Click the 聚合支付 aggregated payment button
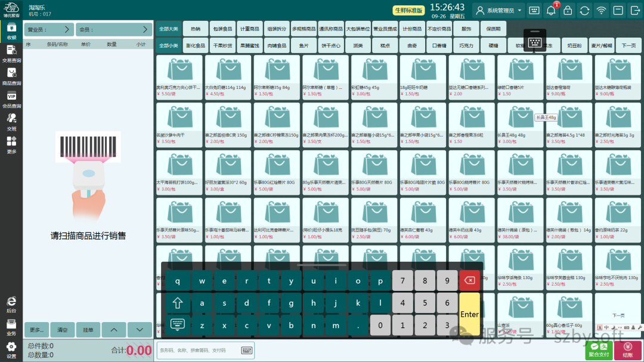This screenshot has width=644, height=362. coord(599,351)
